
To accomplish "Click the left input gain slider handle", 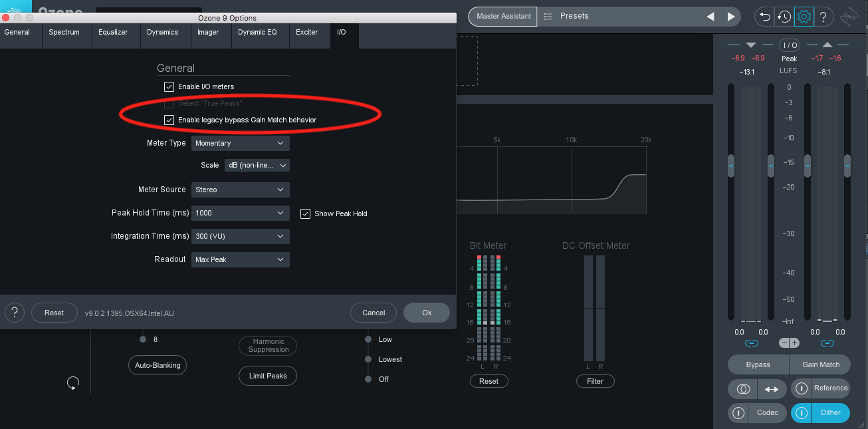I will 731,166.
